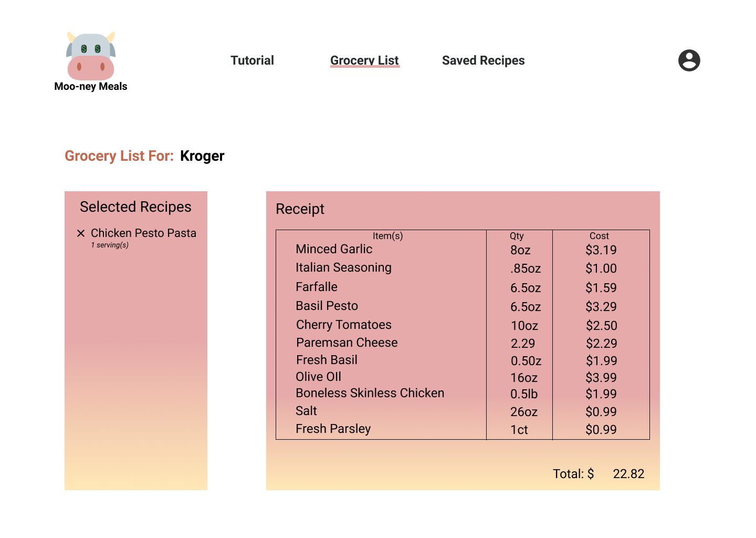Select the Cherry Tomatoes item
The height and width of the screenshot is (538, 756).
(x=344, y=325)
